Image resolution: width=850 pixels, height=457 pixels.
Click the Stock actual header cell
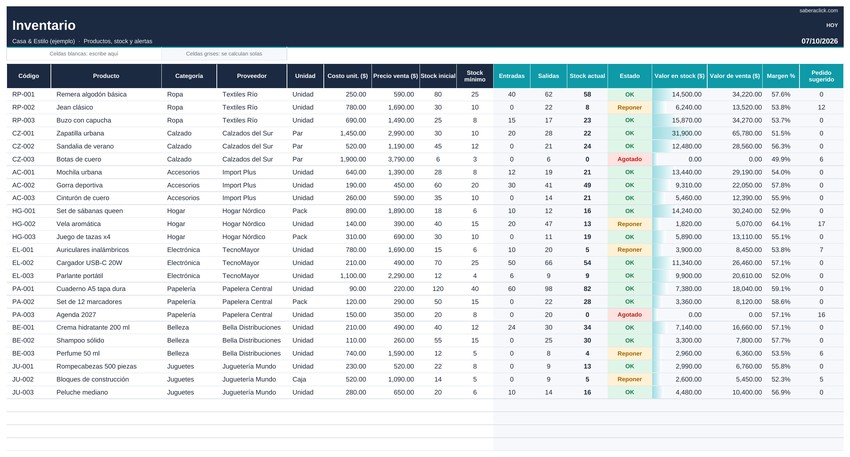[587, 76]
